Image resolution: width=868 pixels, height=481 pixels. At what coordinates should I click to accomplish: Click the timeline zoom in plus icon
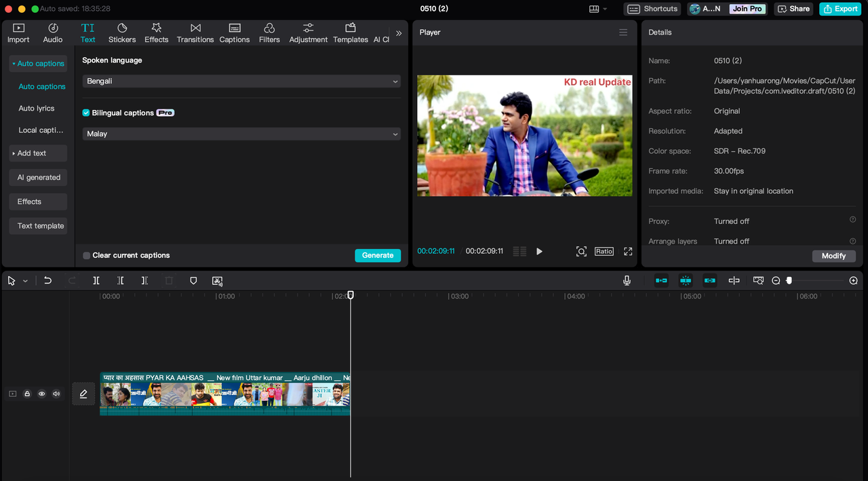(x=853, y=280)
